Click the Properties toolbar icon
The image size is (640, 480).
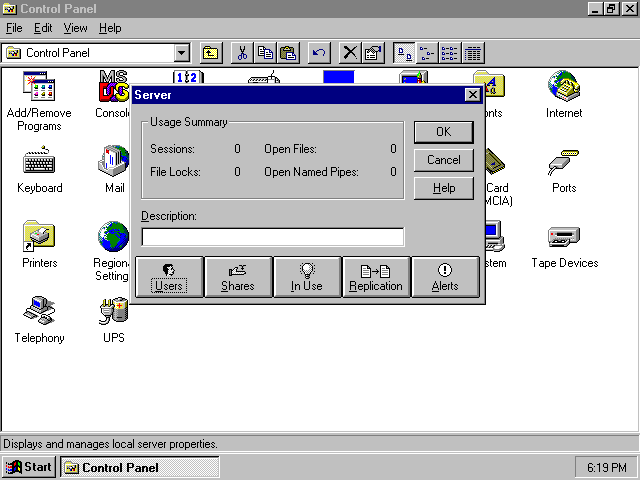[x=373, y=53]
